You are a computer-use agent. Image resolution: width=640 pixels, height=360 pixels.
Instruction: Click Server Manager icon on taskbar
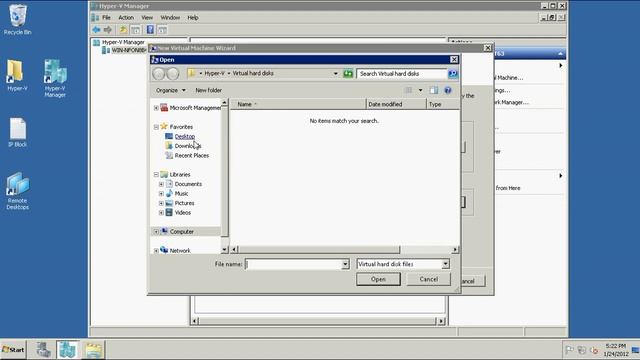tap(43, 350)
